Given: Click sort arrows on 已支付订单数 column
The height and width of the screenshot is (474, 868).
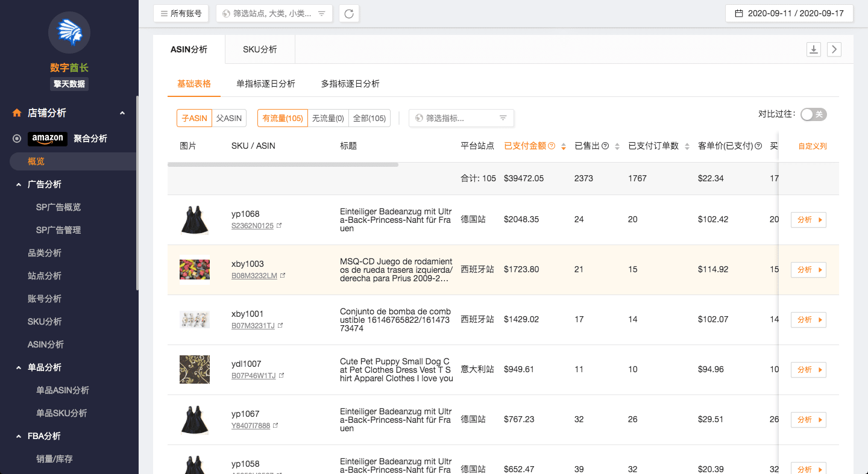Looking at the screenshot, I should 687,146.
